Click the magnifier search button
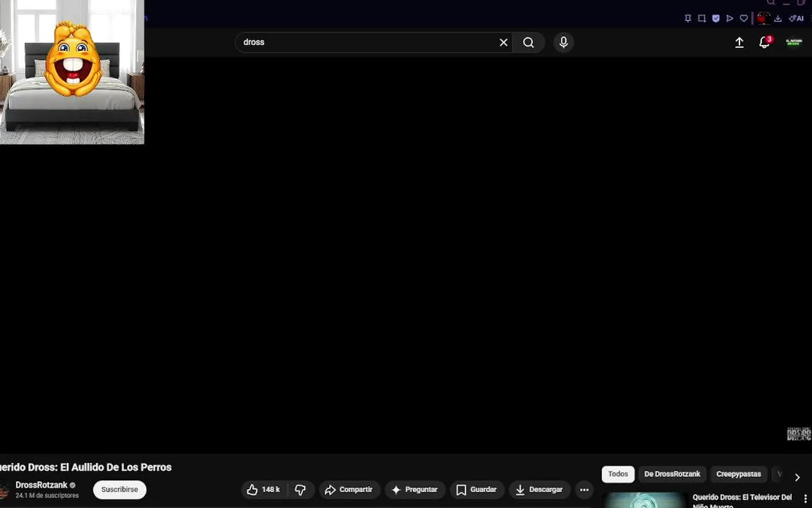This screenshot has height=508, width=812. pos(528,42)
